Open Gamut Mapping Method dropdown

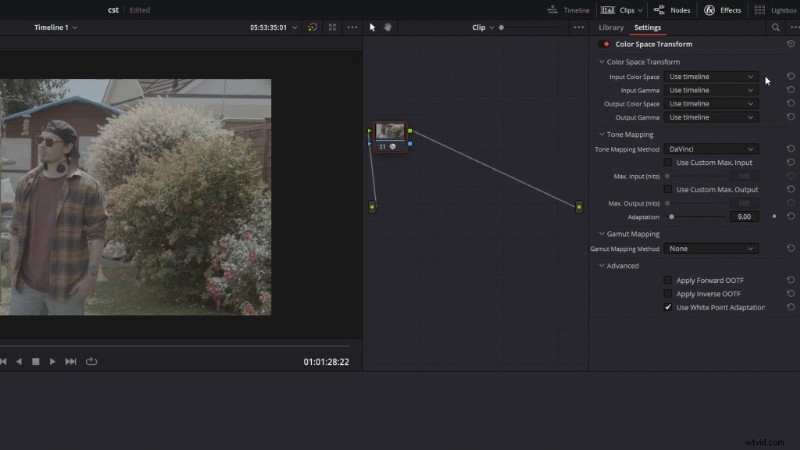pos(711,248)
